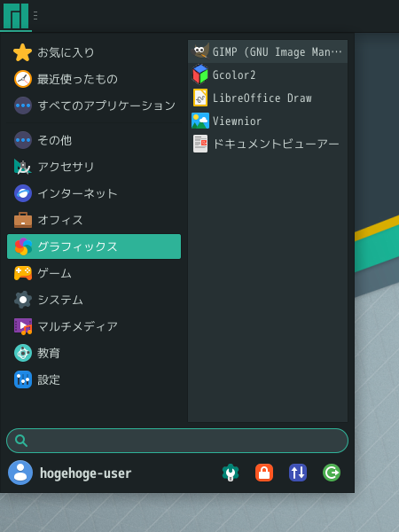Click the multimedia film icon beside マルチメディア

point(23,326)
